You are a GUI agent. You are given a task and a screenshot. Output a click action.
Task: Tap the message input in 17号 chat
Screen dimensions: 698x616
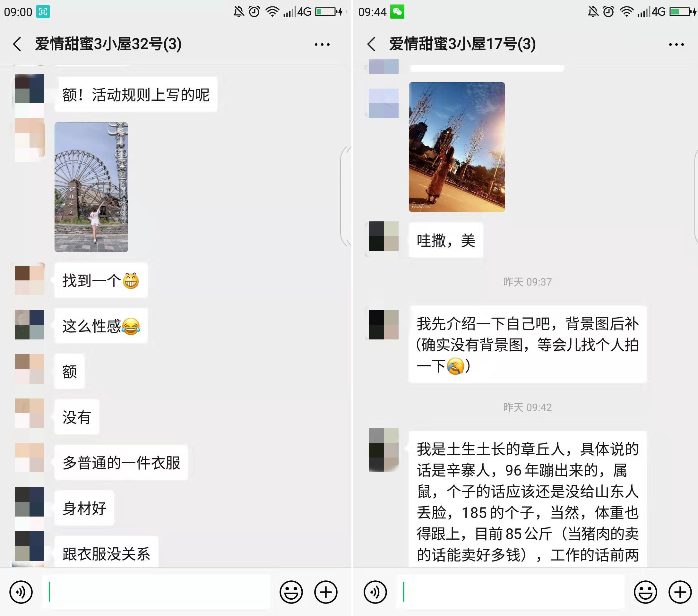click(x=510, y=592)
